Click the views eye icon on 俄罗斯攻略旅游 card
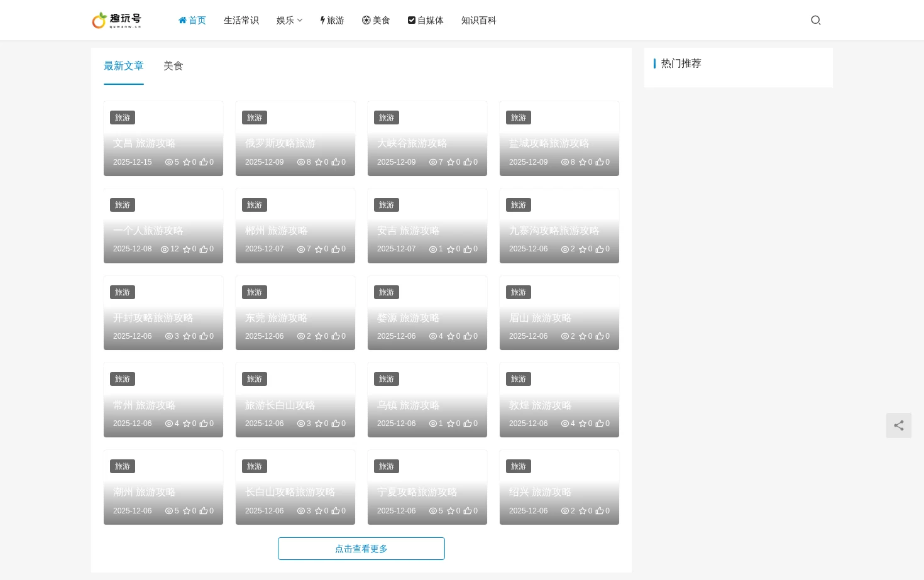This screenshot has width=924, height=580. pyautogui.click(x=301, y=162)
